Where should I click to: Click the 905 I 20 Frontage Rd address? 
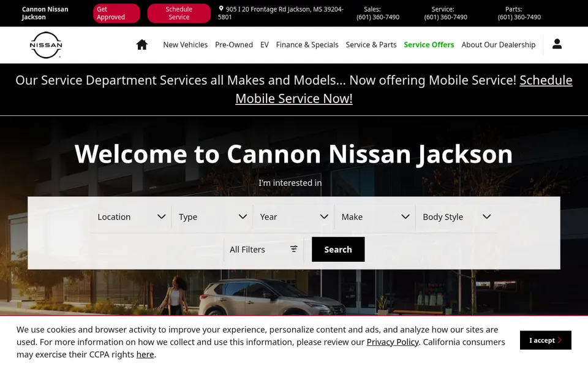[x=281, y=13]
